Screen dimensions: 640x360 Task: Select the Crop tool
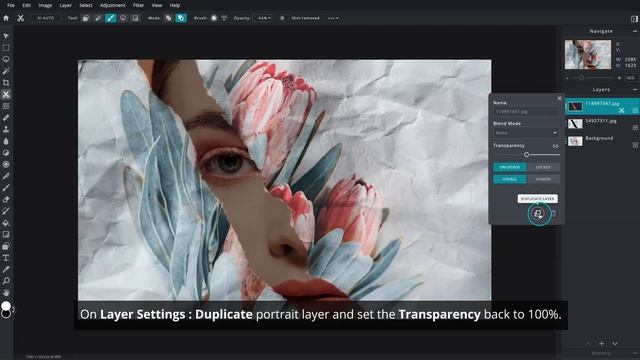(x=6, y=83)
